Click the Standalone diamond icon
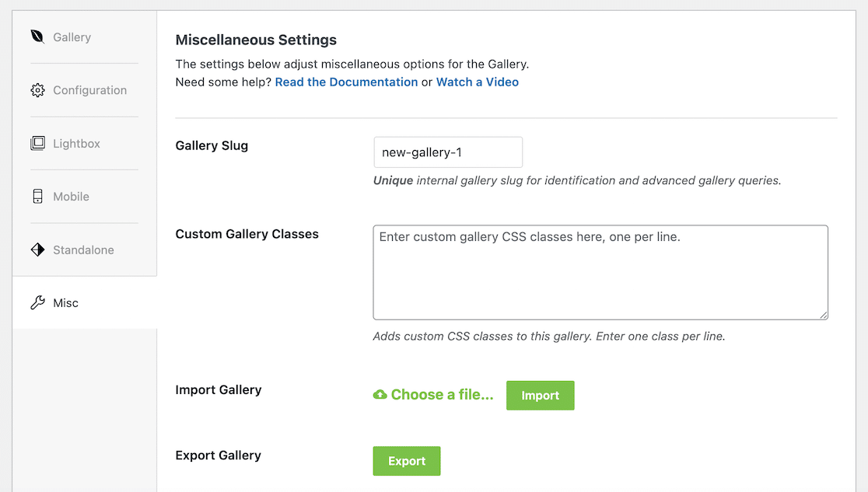868x492 pixels. pyautogui.click(x=37, y=249)
